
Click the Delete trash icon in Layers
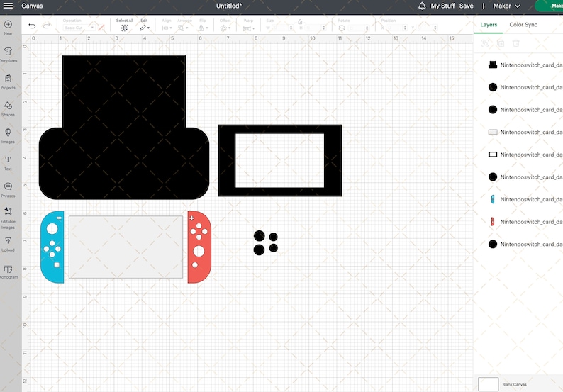click(x=516, y=43)
